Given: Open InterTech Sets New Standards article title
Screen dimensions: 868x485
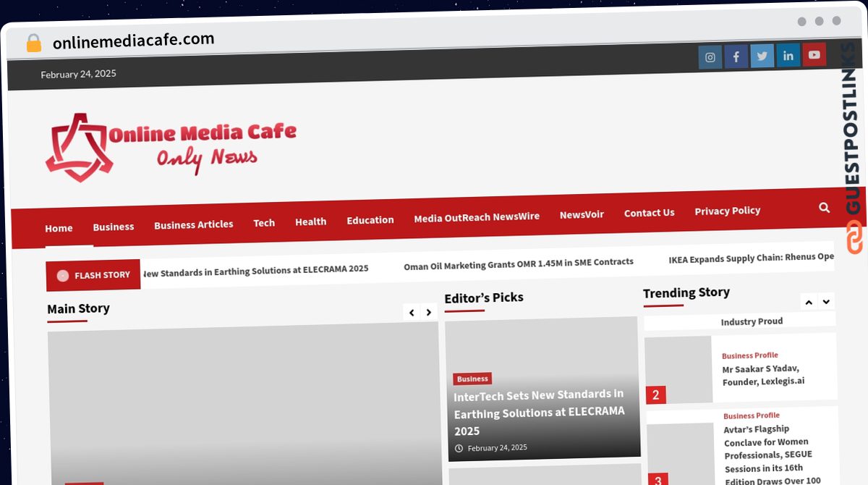Looking at the screenshot, I should 539,413.
